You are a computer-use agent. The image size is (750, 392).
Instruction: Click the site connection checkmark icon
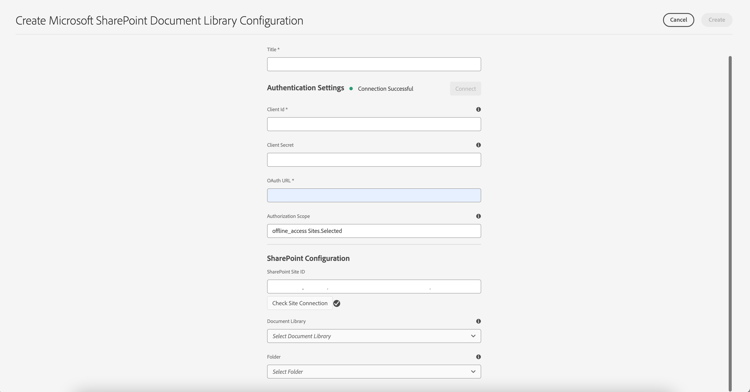(x=337, y=304)
